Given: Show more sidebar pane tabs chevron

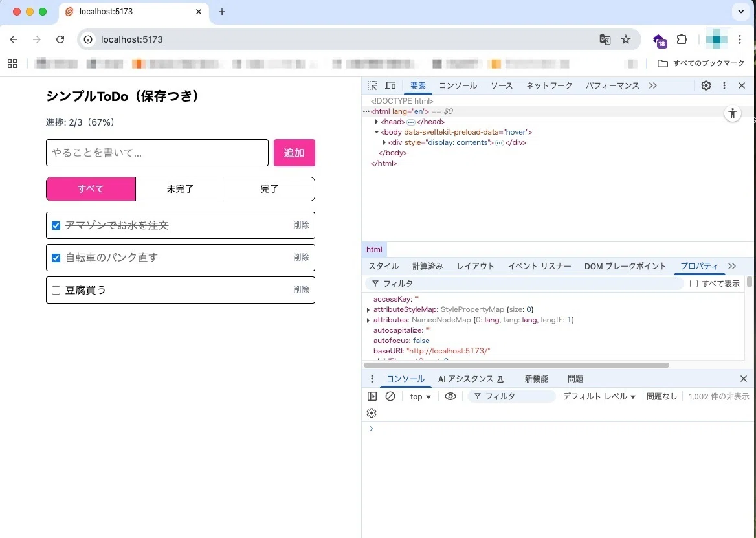Looking at the screenshot, I should [732, 266].
